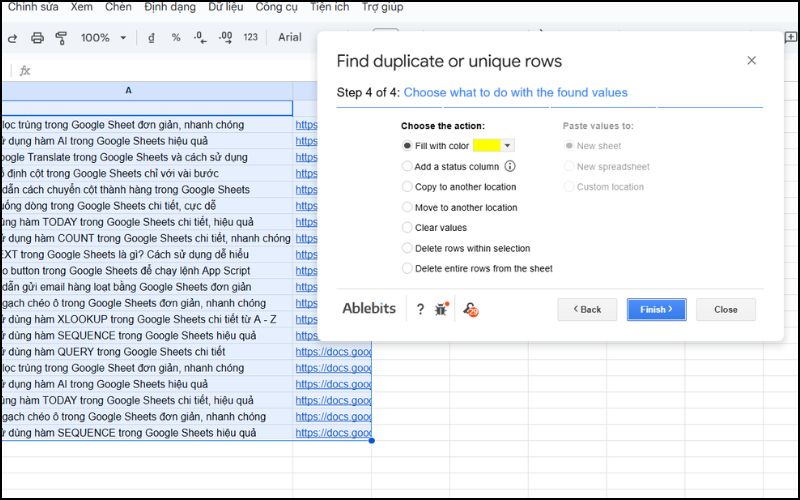Open the Arial font selector
800x500 pixels.
[290, 38]
